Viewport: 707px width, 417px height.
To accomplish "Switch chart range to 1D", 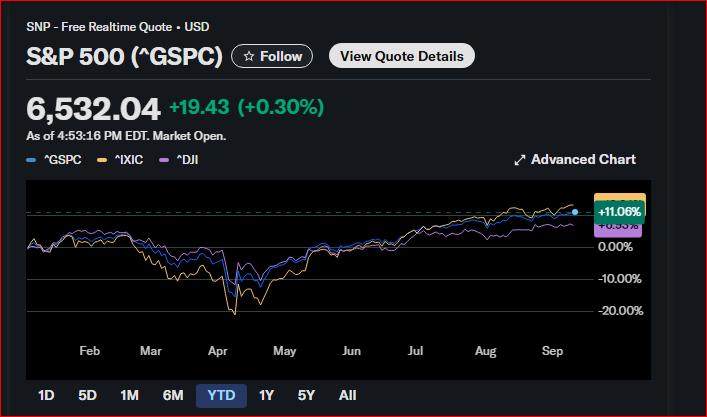I will (46, 395).
